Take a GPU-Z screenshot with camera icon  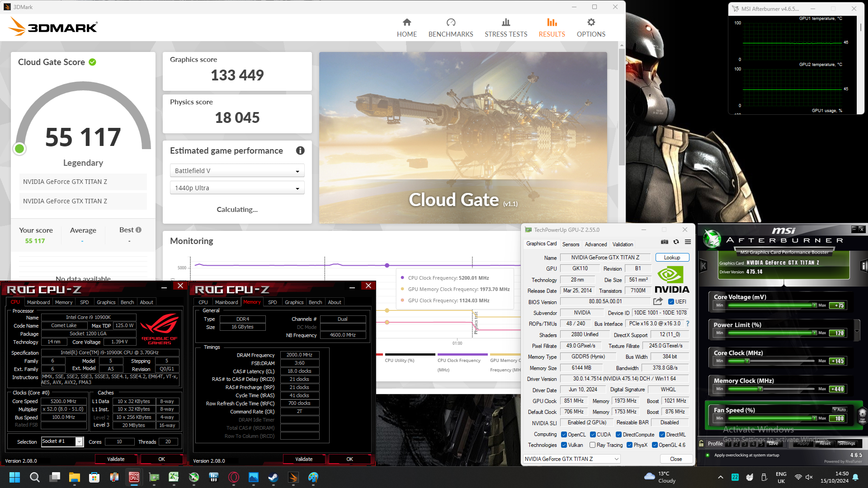(664, 242)
